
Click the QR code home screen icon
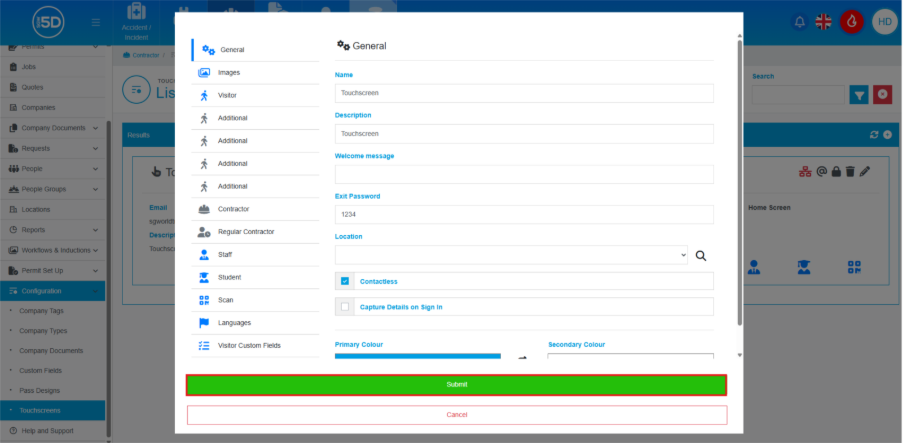click(x=854, y=267)
